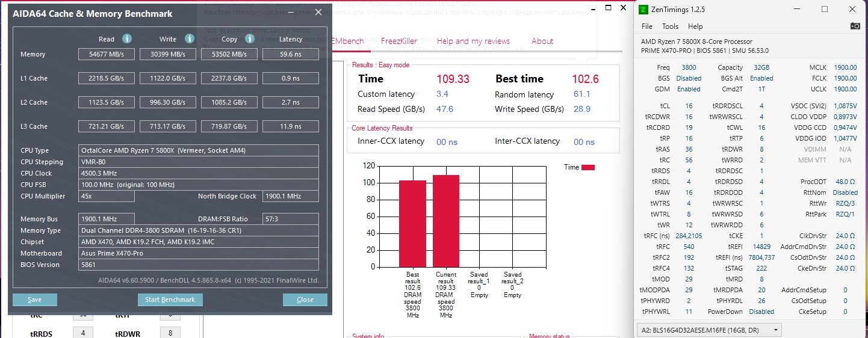Click the Read Speed value 47.6

(x=445, y=109)
